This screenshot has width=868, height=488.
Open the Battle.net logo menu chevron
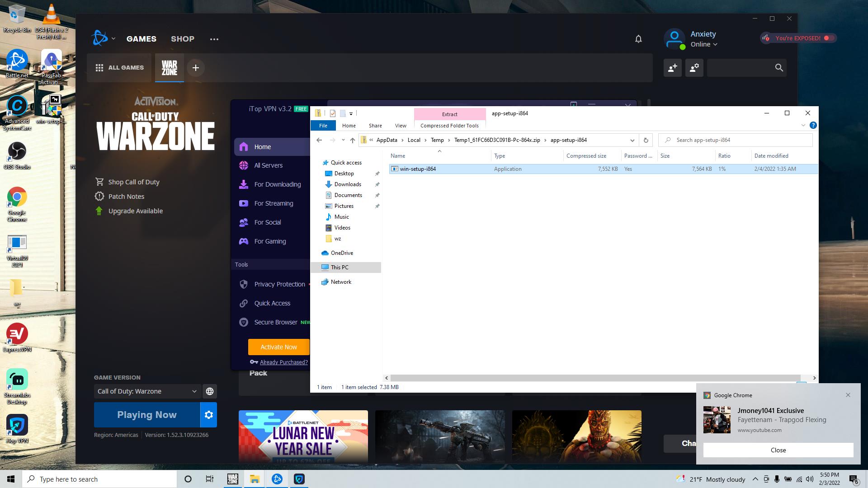[x=113, y=39]
